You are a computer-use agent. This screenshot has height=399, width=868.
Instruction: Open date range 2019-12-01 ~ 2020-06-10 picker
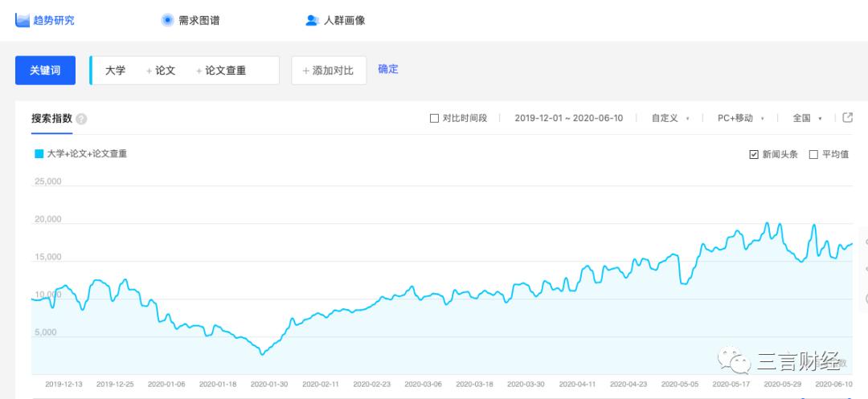point(568,118)
